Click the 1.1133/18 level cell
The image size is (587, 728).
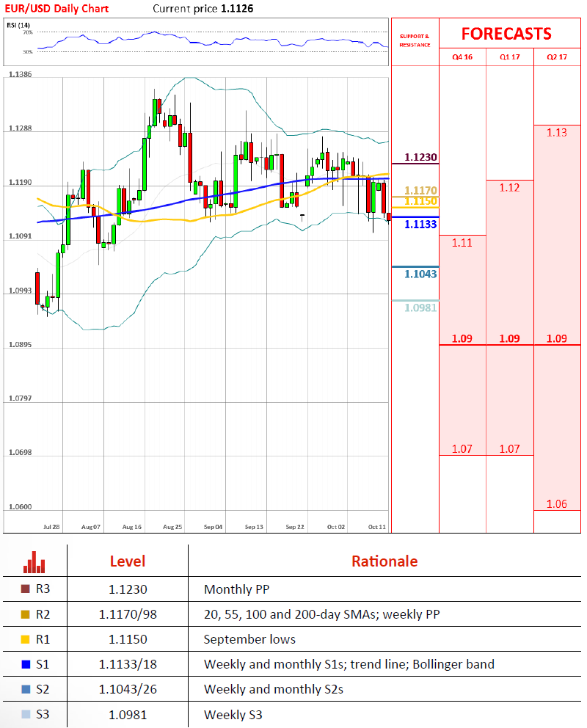point(128,664)
